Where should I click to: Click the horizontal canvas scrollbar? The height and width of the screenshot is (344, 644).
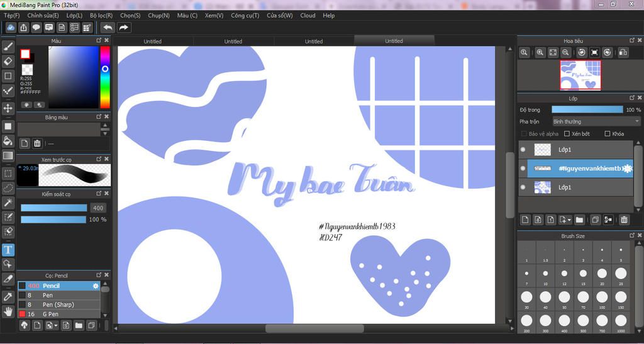pyautogui.click(x=314, y=328)
